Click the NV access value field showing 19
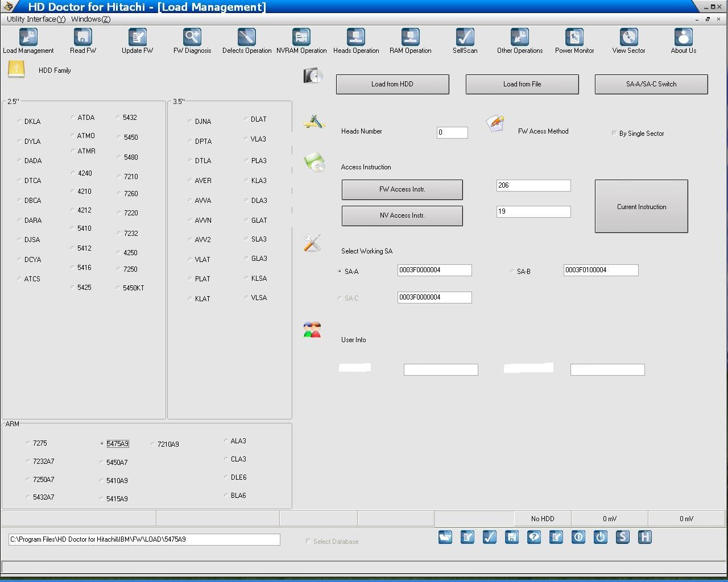 click(533, 211)
